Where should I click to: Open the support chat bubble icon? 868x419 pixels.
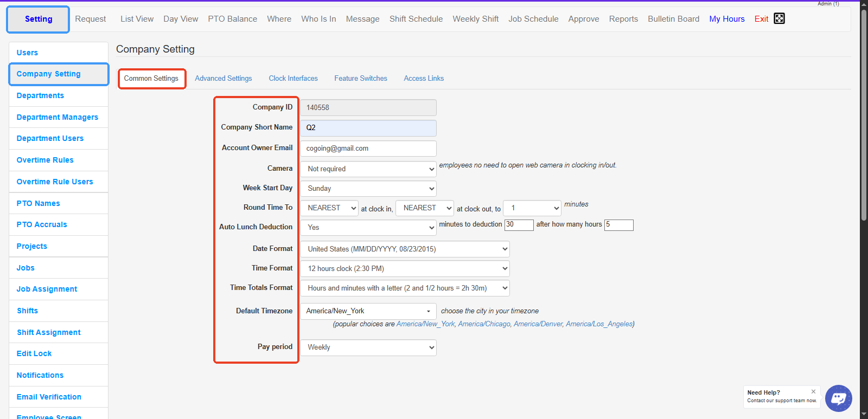click(x=838, y=398)
